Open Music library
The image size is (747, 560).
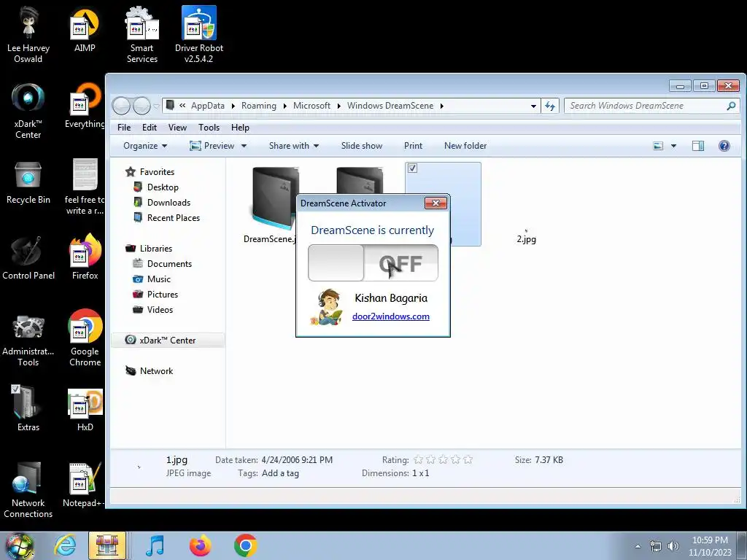pos(158,279)
